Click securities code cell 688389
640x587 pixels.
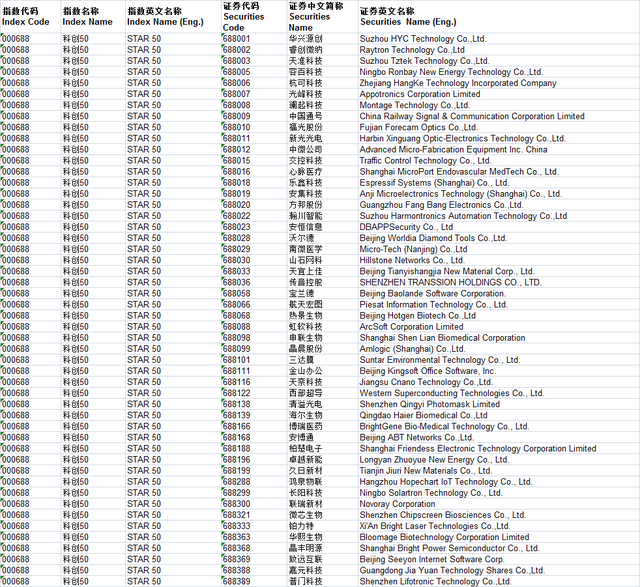pos(254,581)
